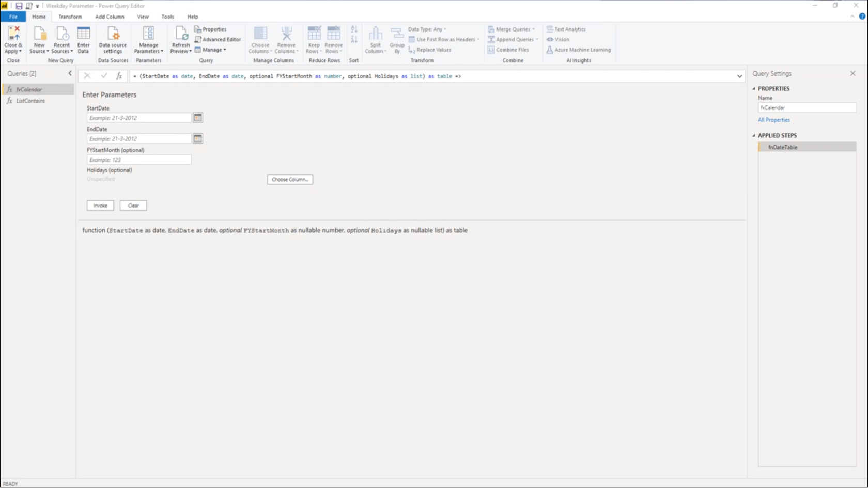Click the Choose Column... button
Viewport: 868px width, 488px height.
tap(290, 179)
